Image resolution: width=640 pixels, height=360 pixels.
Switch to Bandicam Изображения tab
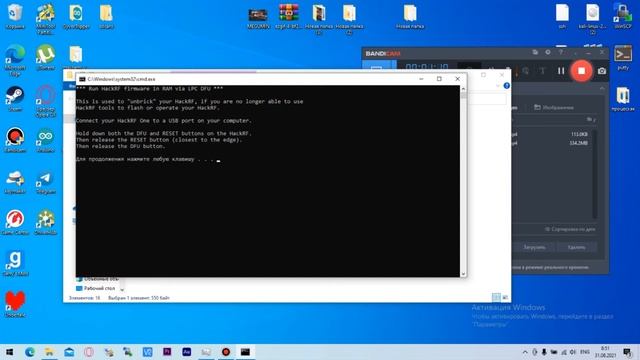(554, 107)
